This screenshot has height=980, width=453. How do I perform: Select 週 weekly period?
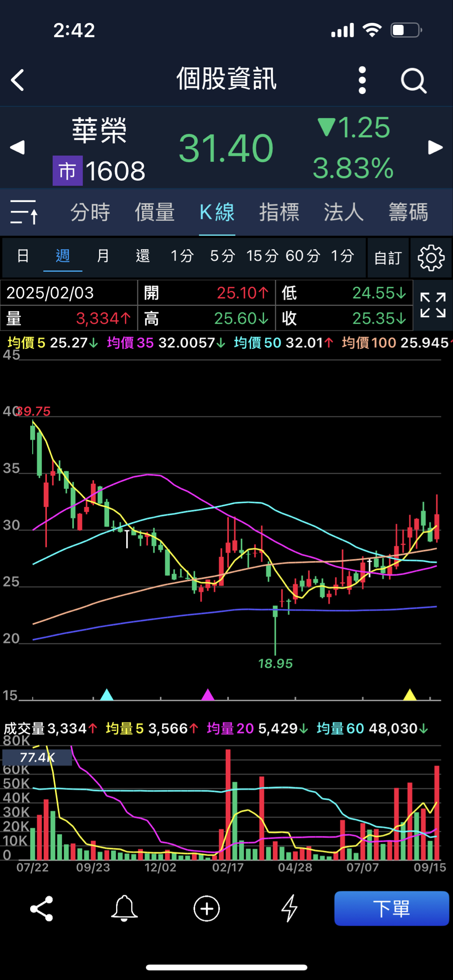[63, 256]
